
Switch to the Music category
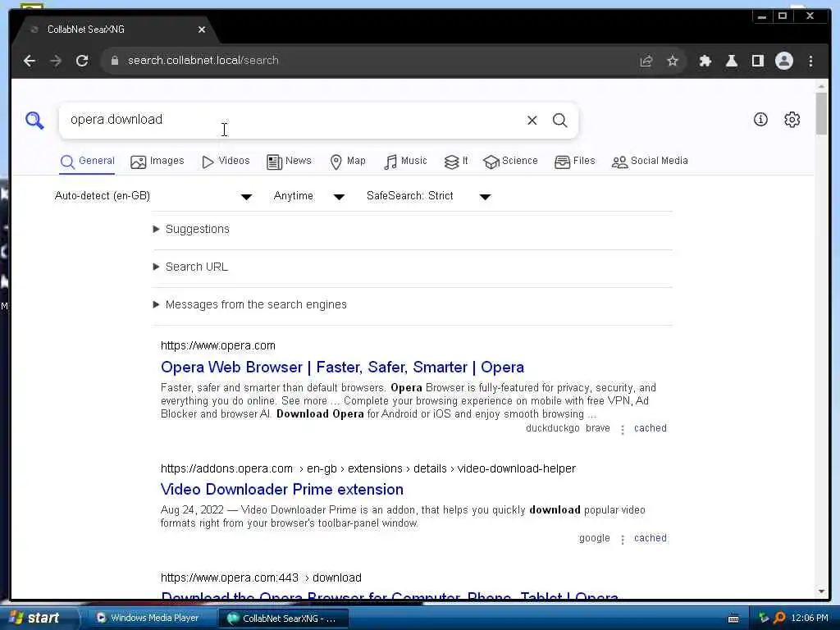pyautogui.click(x=405, y=162)
